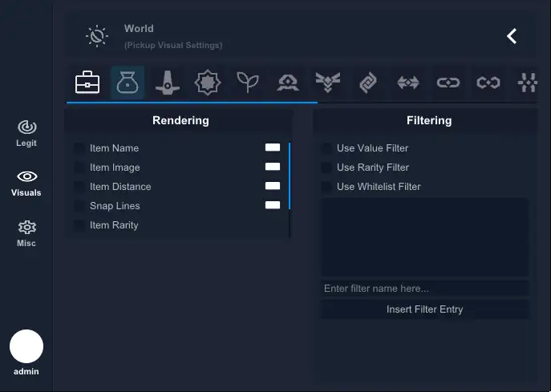
Task: Open the plant sprout category icon
Action: [x=248, y=83]
